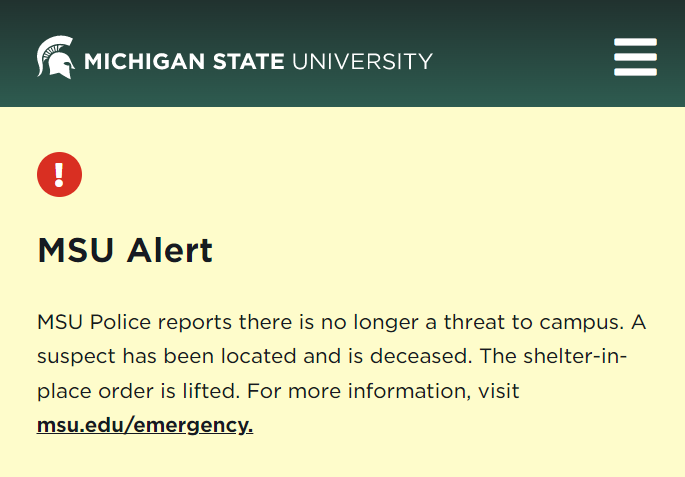The width and height of the screenshot is (685, 477).
Task: Click the word 'deceased' in alert
Action: click(421, 356)
